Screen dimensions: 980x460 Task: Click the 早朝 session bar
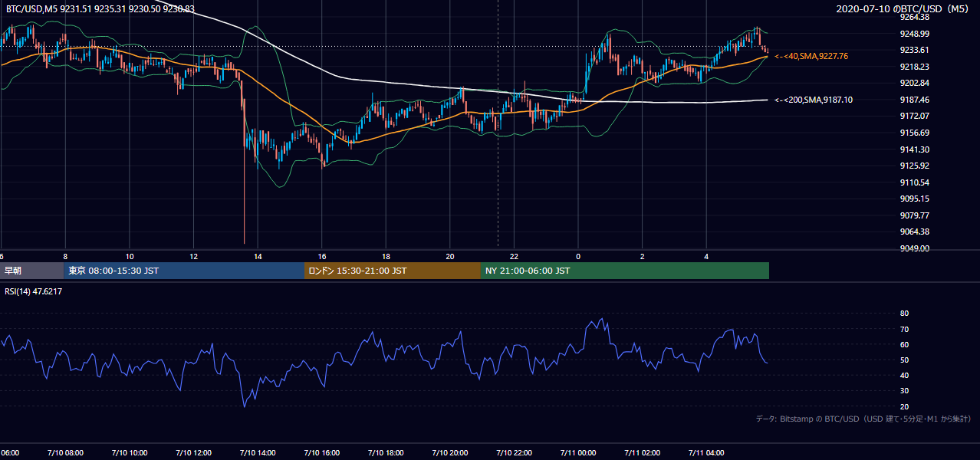click(x=32, y=271)
